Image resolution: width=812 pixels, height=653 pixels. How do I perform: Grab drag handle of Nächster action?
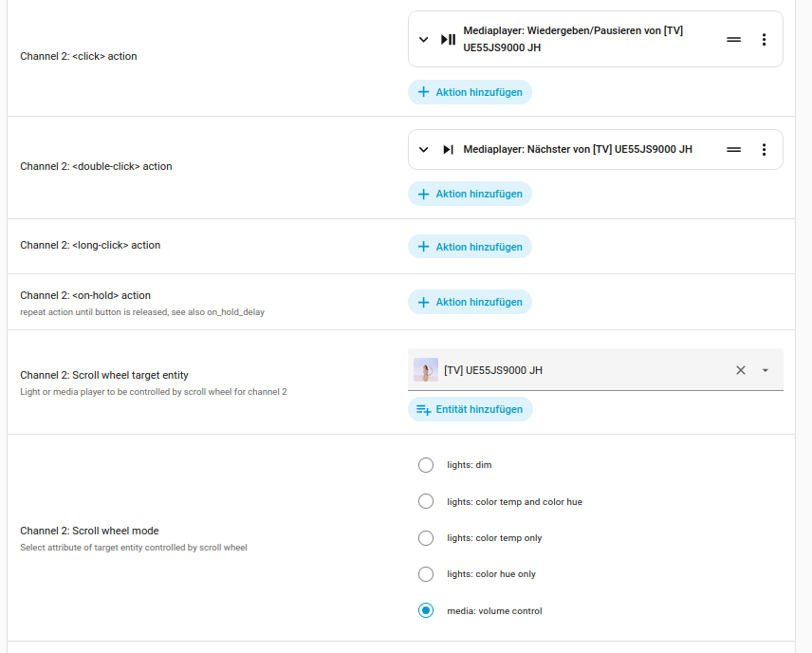(x=733, y=150)
